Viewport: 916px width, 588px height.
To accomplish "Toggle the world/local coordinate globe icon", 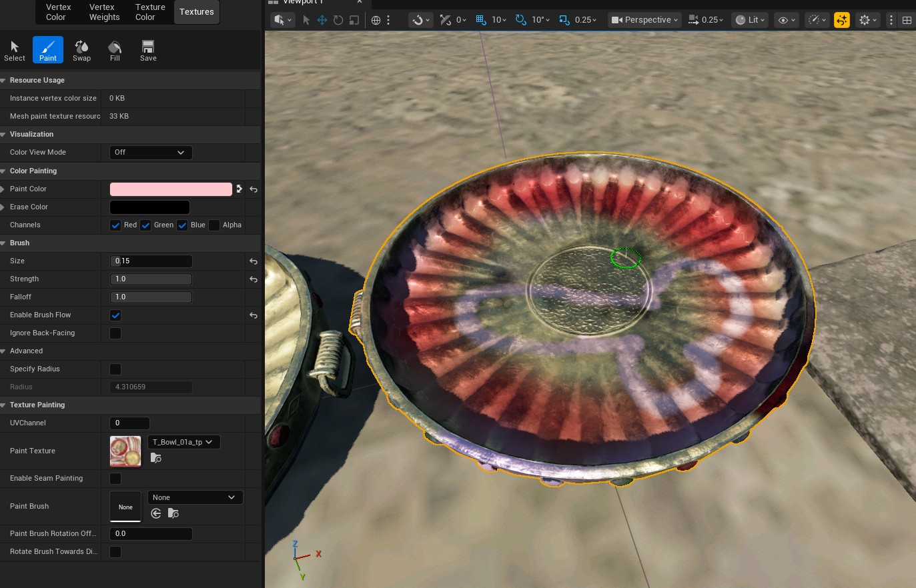I will tap(376, 20).
